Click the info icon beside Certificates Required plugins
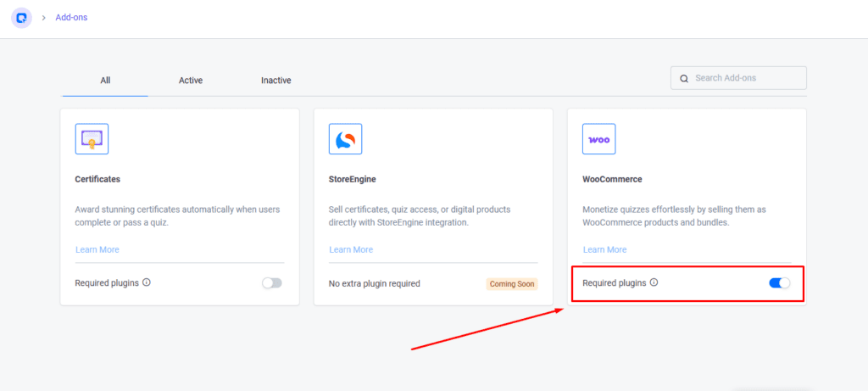Viewport: 868px width, 391px height. click(x=146, y=282)
